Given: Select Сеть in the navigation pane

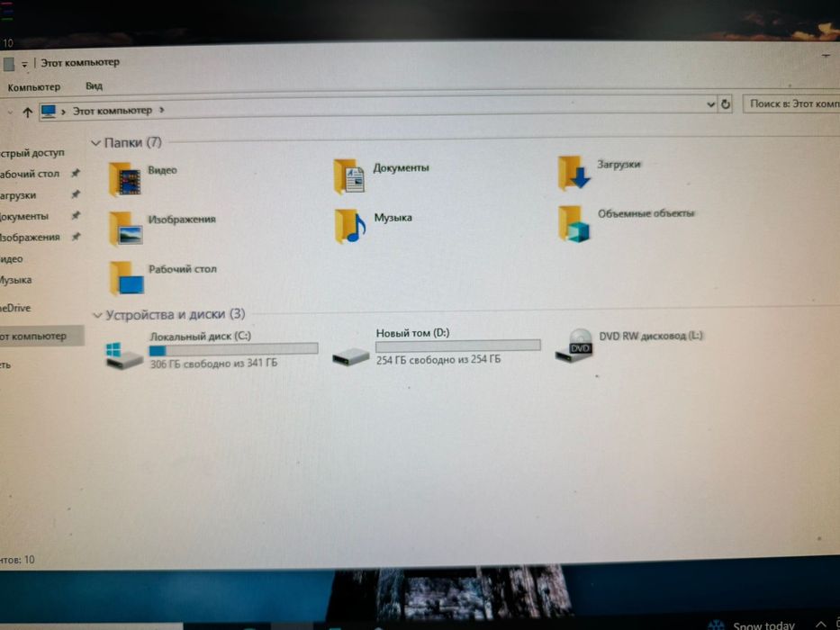Looking at the screenshot, I should 5,365.
